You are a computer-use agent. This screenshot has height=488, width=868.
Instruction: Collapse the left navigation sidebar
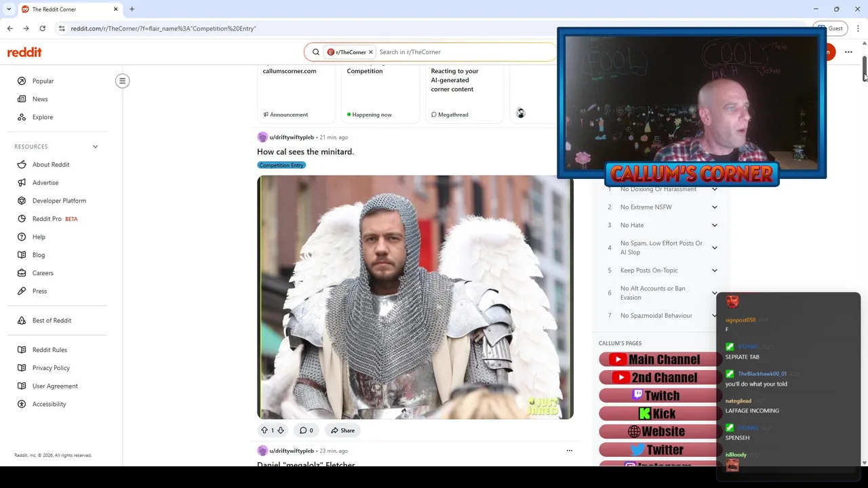point(122,81)
